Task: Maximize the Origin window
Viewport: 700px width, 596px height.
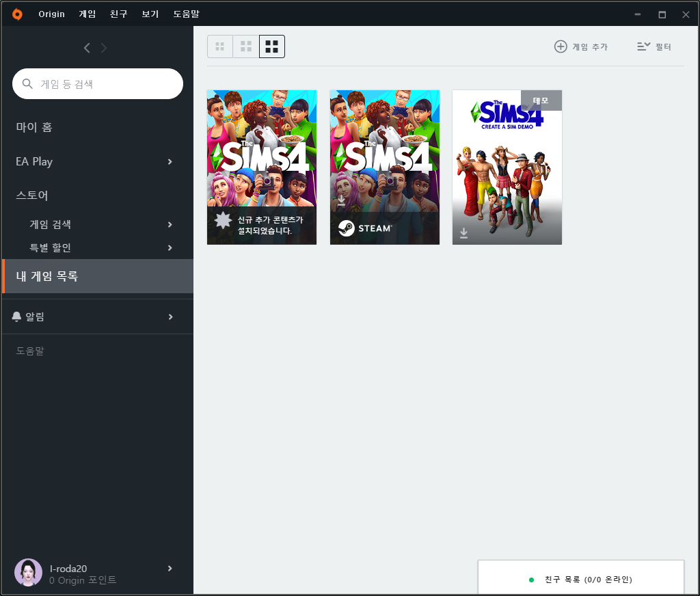Action: pos(662,14)
